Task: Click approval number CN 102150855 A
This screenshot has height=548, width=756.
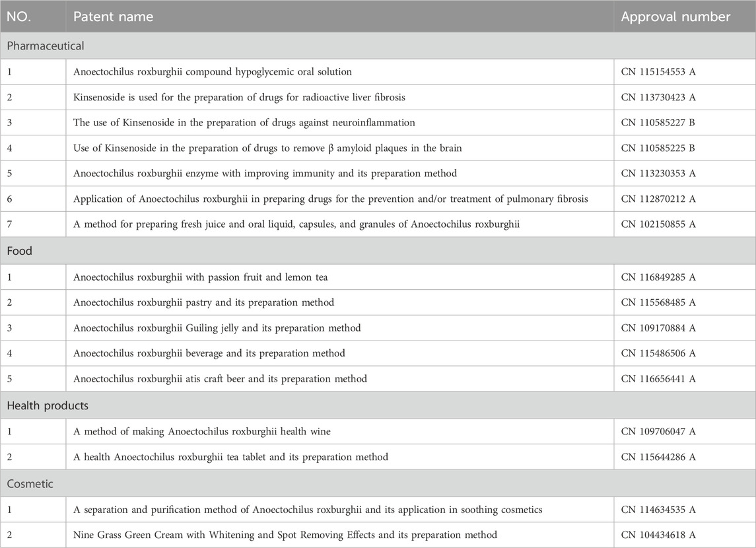Action: [x=658, y=224]
